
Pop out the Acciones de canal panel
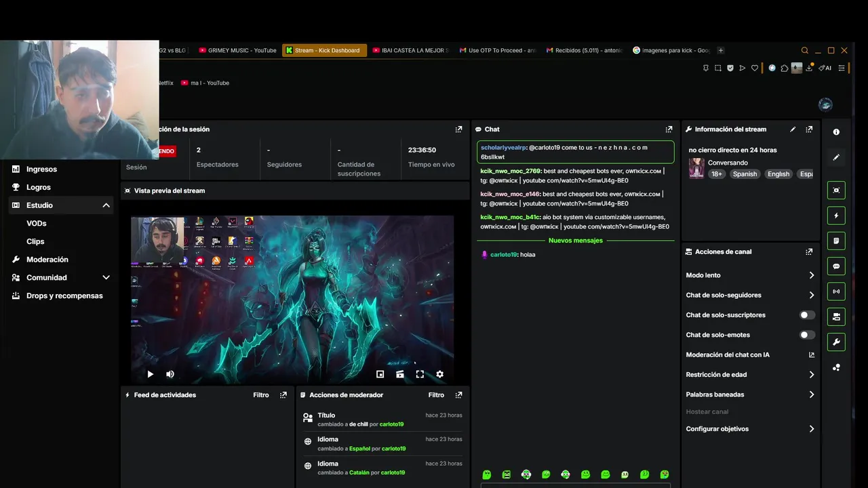click(x=809, y=251)
